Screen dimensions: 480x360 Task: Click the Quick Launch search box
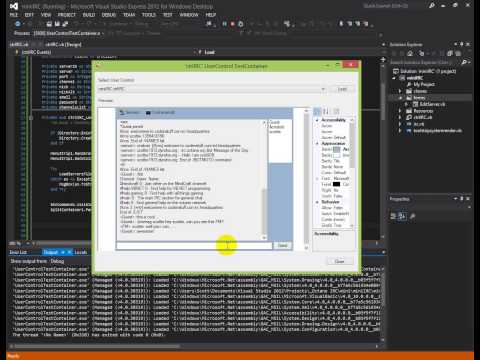click(x=395, y=6)
